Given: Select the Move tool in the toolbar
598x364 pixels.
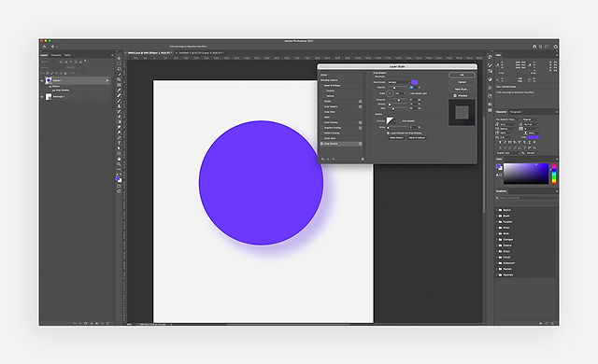Looking at the screenshot, I should [x=119, y=58].
